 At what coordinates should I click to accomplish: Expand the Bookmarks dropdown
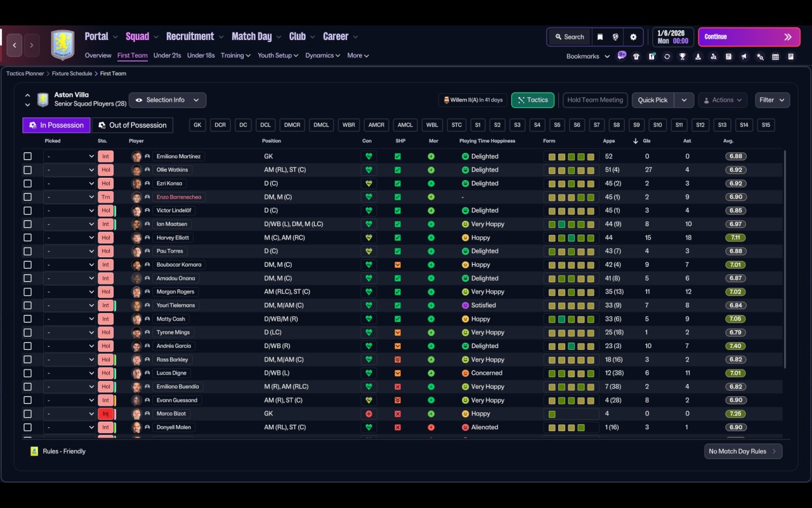[588, 57]
